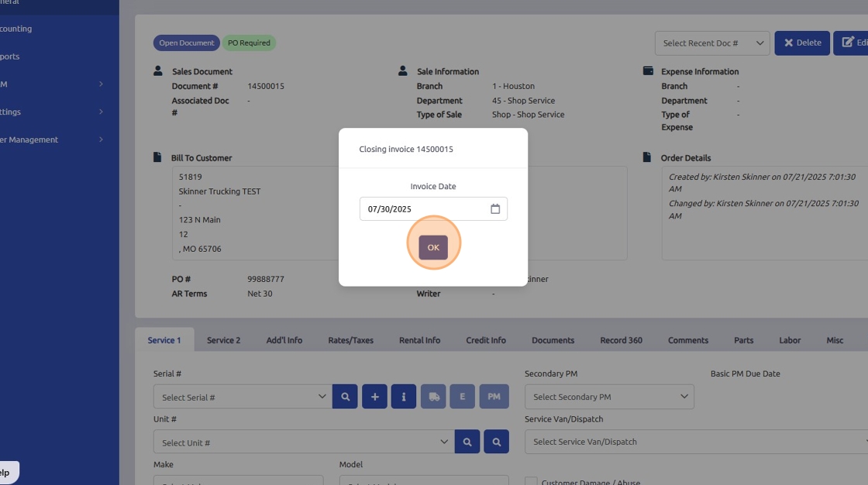The width and height of the screenshot is (868, 485).
Task: Open the Record 360 tab
Action: tap(621, 340)
